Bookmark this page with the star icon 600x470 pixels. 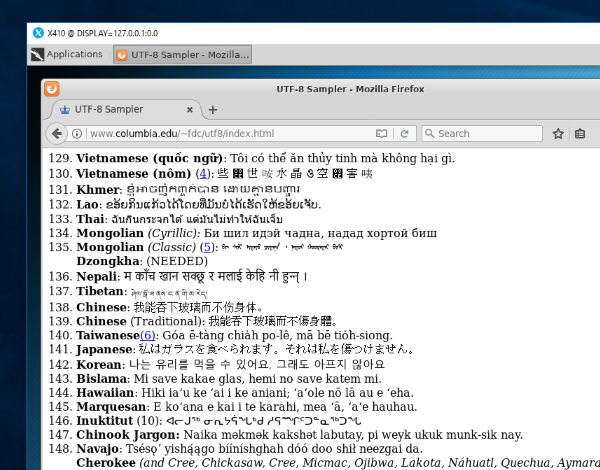point(558,133)
